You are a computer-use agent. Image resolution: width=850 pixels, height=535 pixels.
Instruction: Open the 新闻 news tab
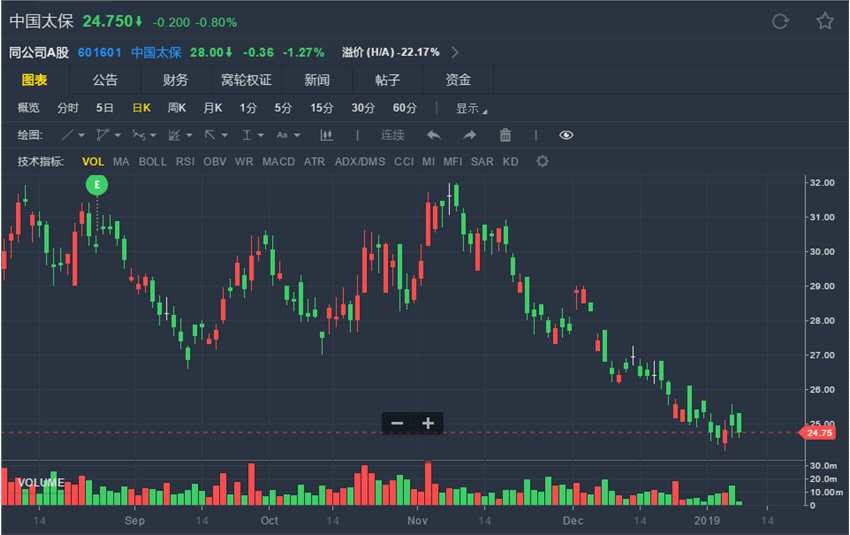click(317, 80)
